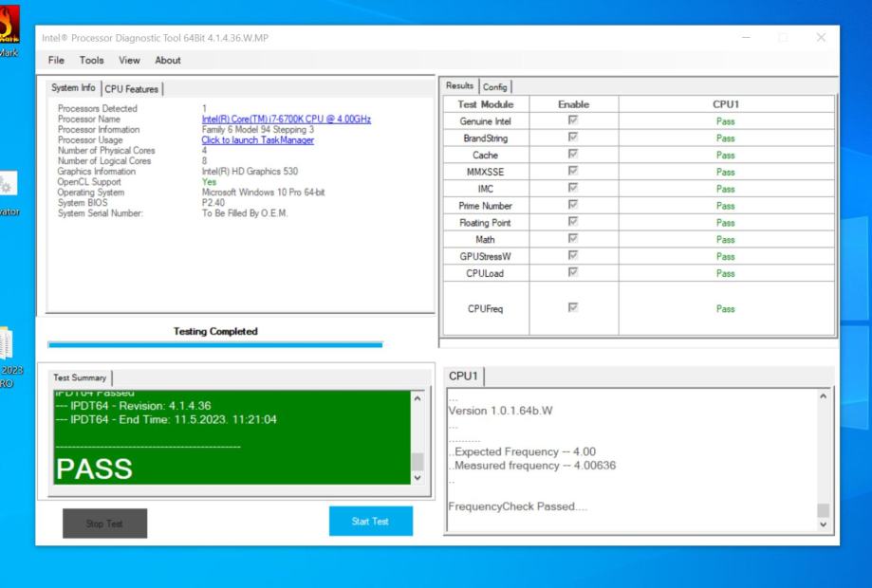Click to launch Task Manager link
The image size is (872, 588).
click(x=257, y=140)
